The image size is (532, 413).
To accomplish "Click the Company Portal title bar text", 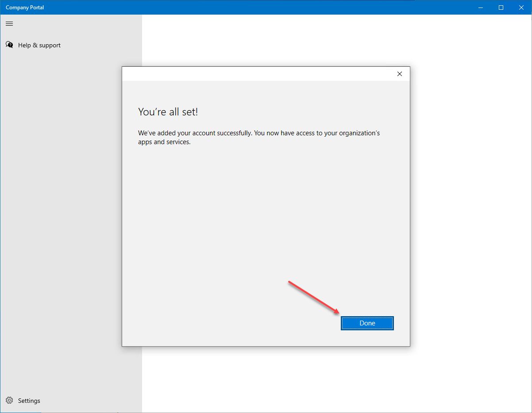I will click(x=24, y=7).
